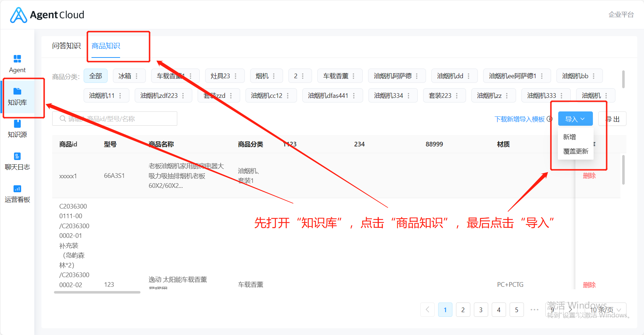The width and height of the screenshot is (644, 335).
Task: Open more options for category 2
Action: (303, 76)
